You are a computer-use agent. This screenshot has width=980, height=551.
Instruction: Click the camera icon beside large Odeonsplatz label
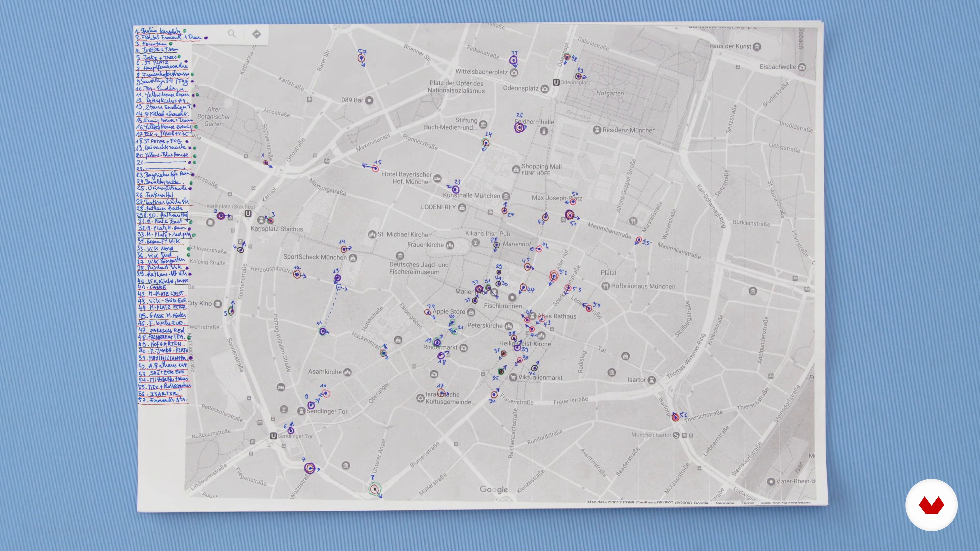click(545, 89)
